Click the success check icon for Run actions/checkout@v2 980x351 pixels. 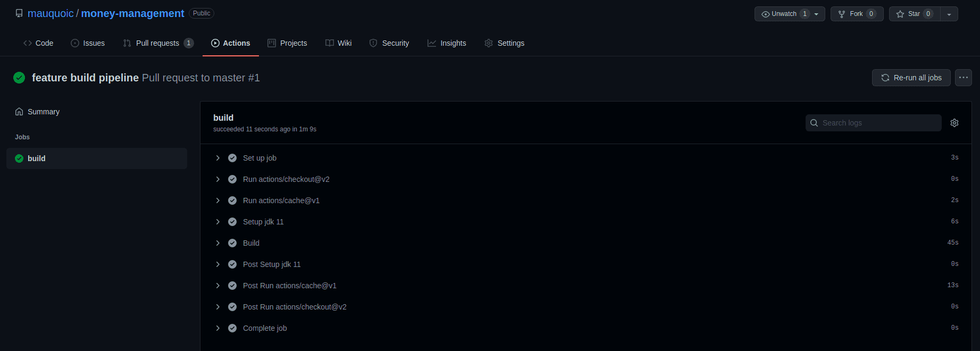(x=232, y=179)
